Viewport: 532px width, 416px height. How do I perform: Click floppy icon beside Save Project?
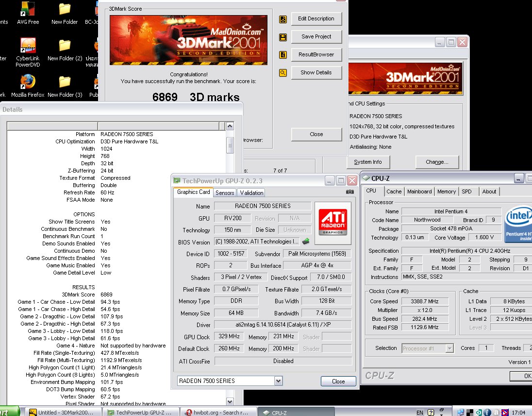click(283, 37)
